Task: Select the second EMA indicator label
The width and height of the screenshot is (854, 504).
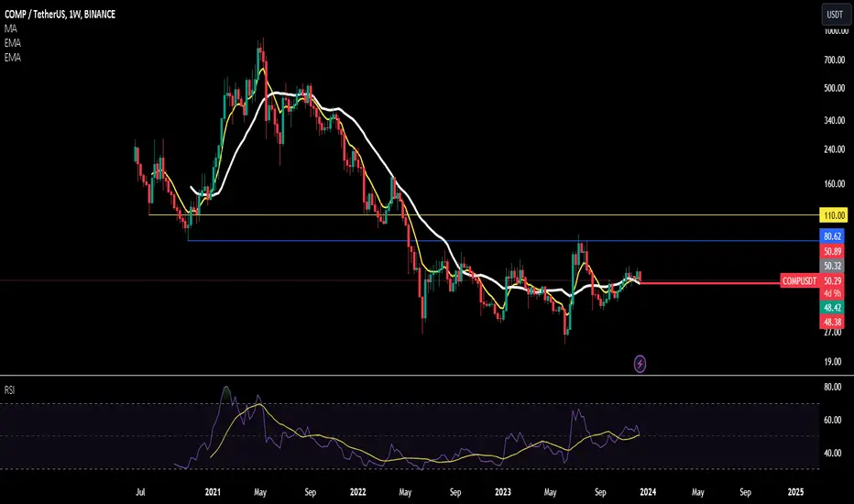Action: pyautogui.click(x=13, y=57)
